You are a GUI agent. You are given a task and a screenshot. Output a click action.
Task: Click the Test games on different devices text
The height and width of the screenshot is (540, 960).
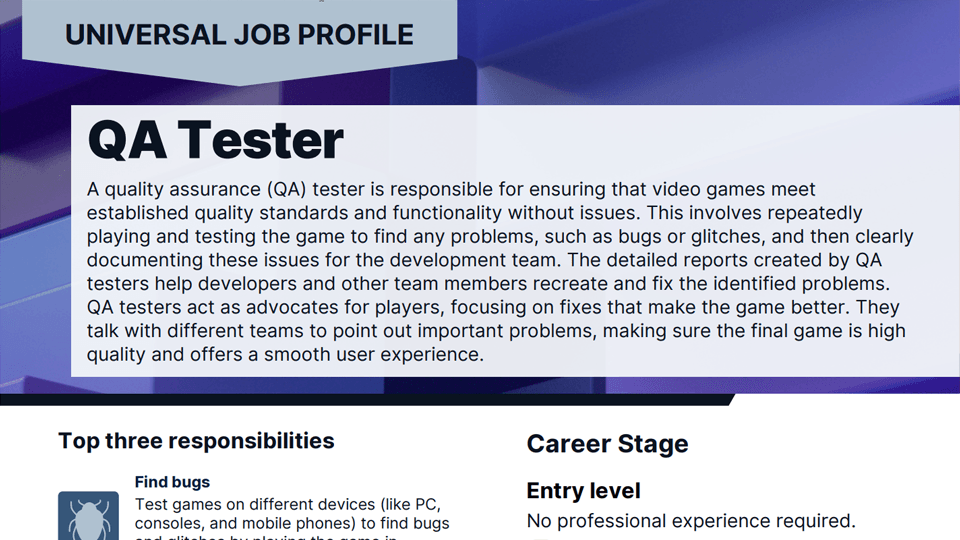point(287,504)
